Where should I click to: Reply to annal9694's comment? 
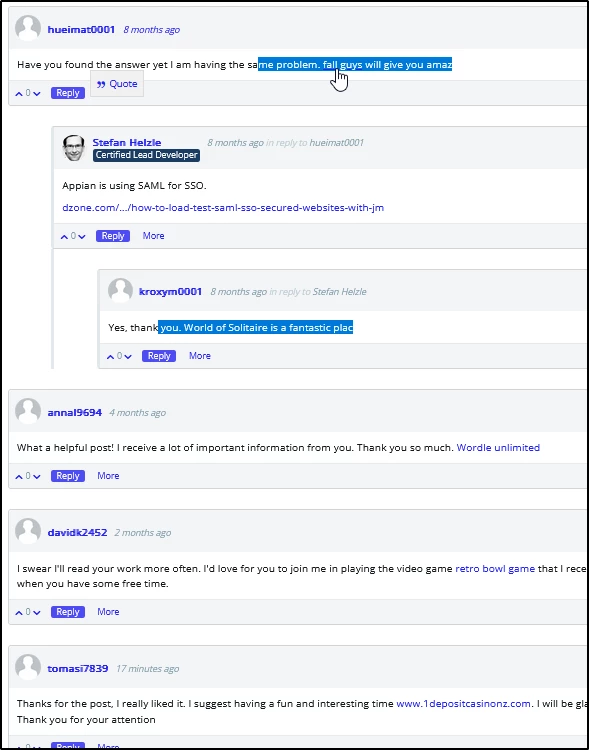coord(68,476)
